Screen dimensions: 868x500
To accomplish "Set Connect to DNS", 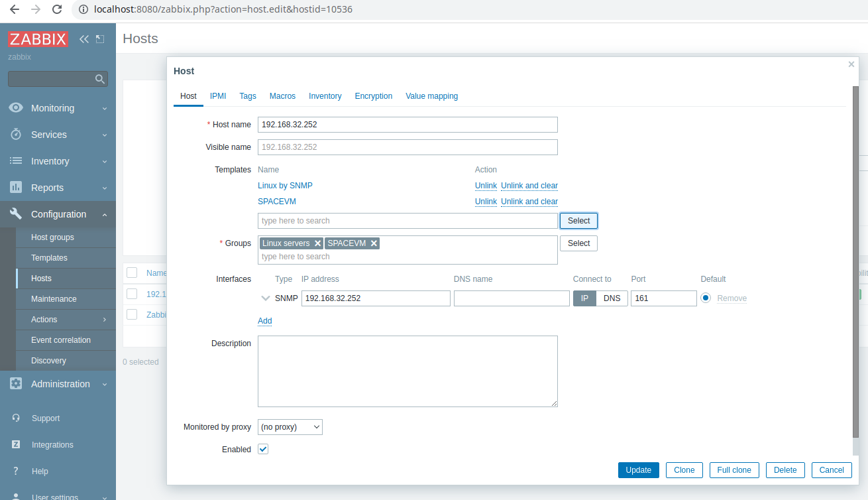I will tap(612, 298).
